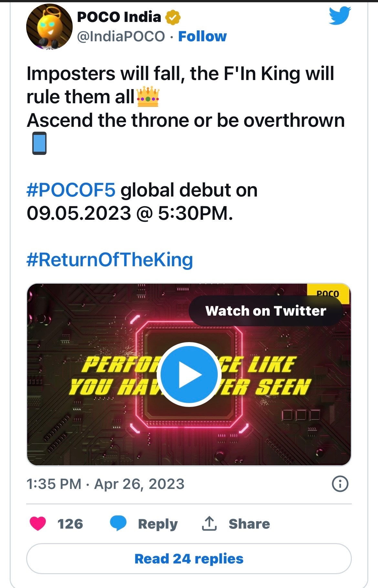Click the @IndiaPOCO handle

tap(121, 36)
